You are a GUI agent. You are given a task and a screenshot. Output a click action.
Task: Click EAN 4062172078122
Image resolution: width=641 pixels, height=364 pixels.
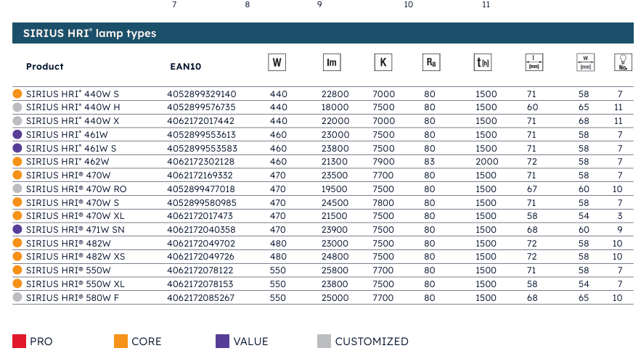pos(200,270)
